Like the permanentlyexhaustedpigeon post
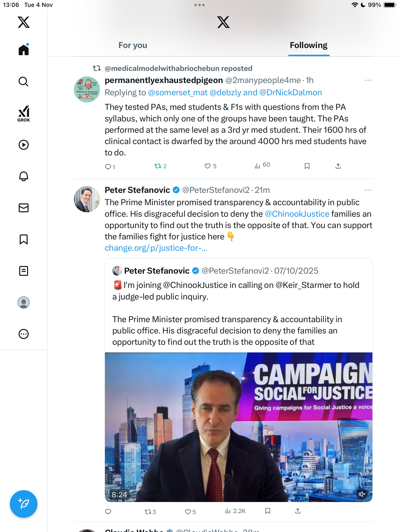This screenshot has height=532, width=399. pos(208,166)
